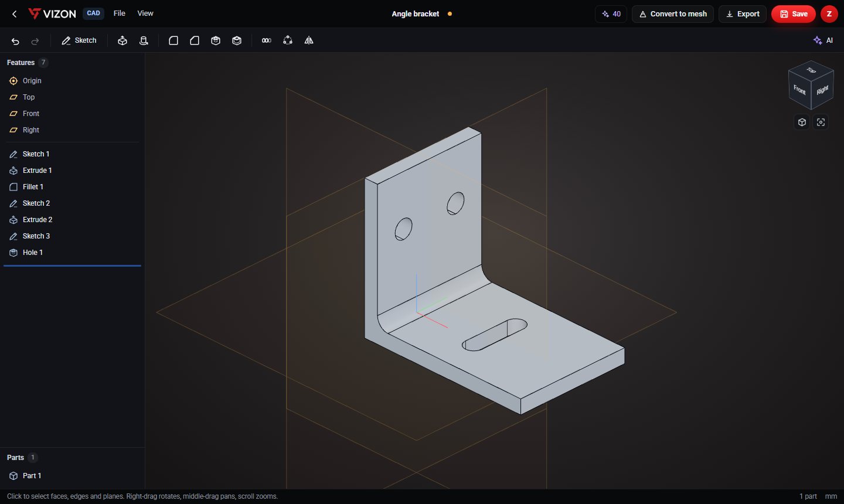Click the Right face of the view cube
The width and height of the screenshot is (844, 504).
(822, 90)
